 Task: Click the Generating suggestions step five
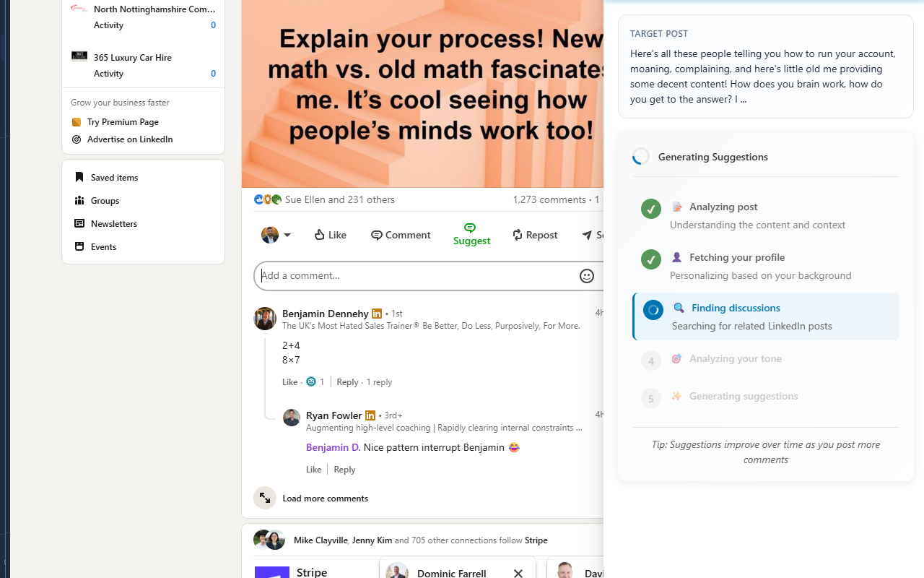(x=766, y=397)
